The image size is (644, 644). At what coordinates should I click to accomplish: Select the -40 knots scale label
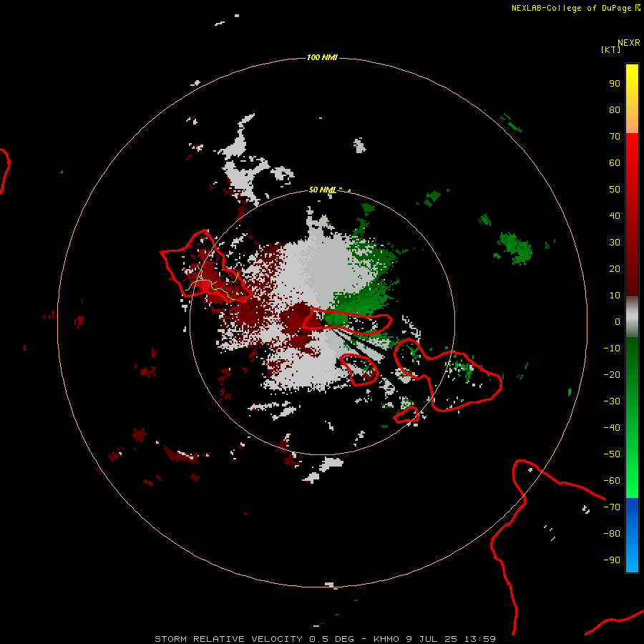(612, 428)
